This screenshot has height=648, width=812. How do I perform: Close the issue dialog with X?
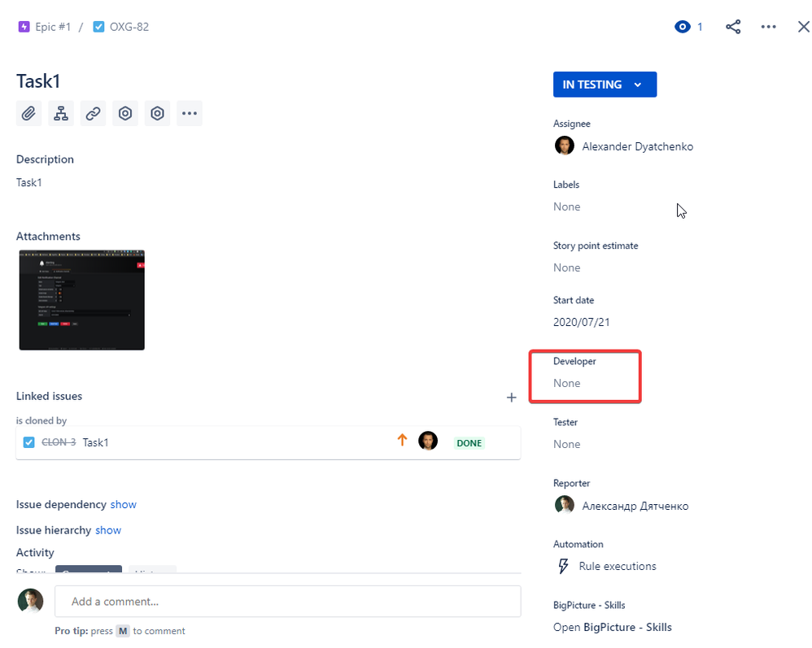click(x=803, y=27)
